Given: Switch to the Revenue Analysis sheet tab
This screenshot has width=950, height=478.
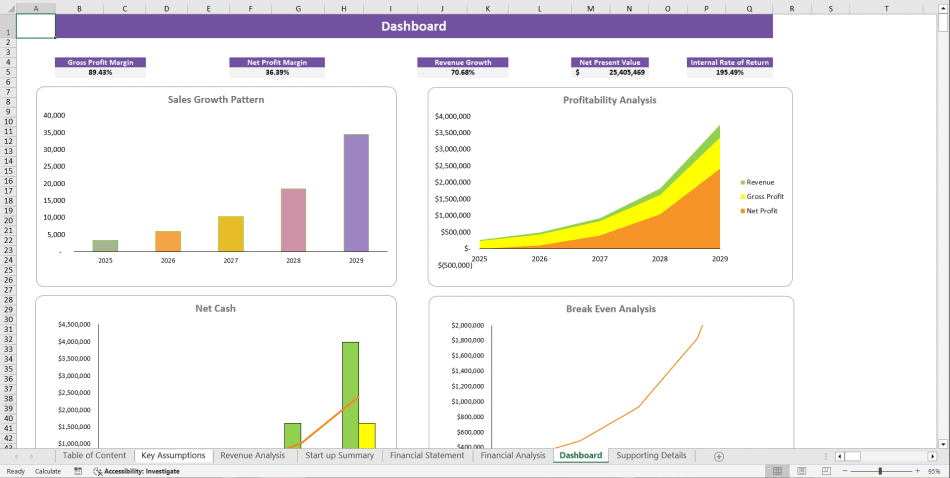Looking at the screenshot, I should click(252, 455).
